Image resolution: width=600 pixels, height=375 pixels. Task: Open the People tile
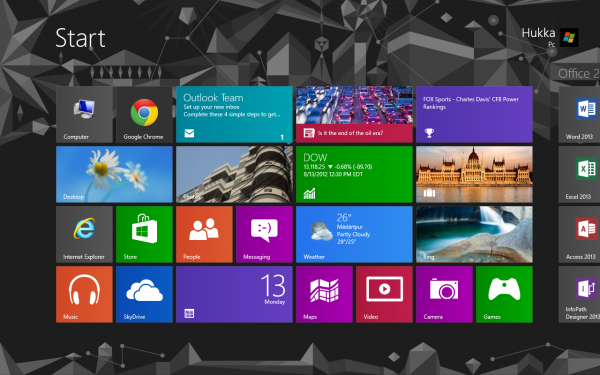click(x=204, y=234)
